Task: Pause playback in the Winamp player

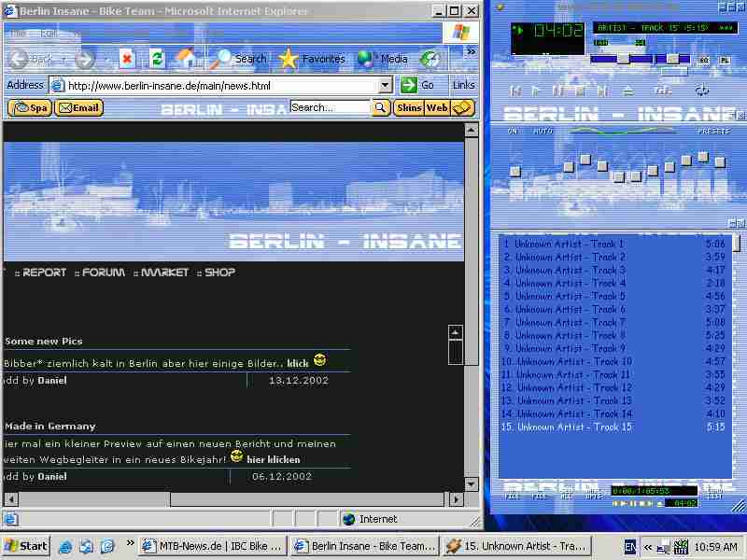Action: click(557, 91)
